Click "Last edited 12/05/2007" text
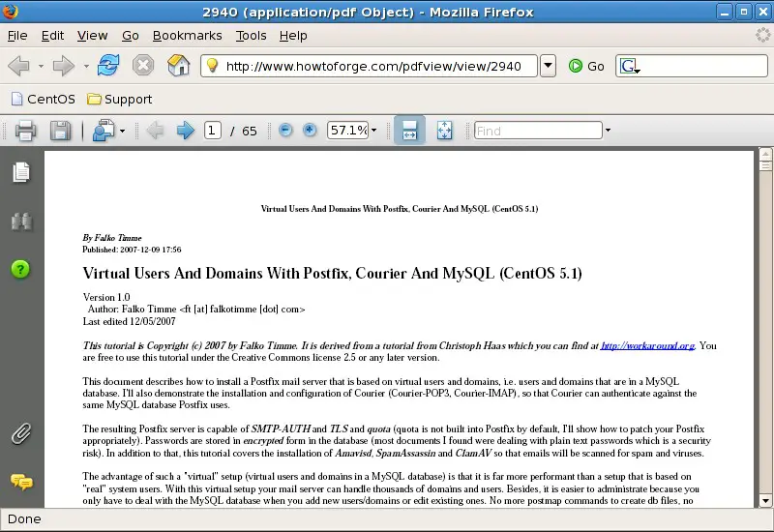Viewport: 774px width, 532px height. (x=129, y=321)
